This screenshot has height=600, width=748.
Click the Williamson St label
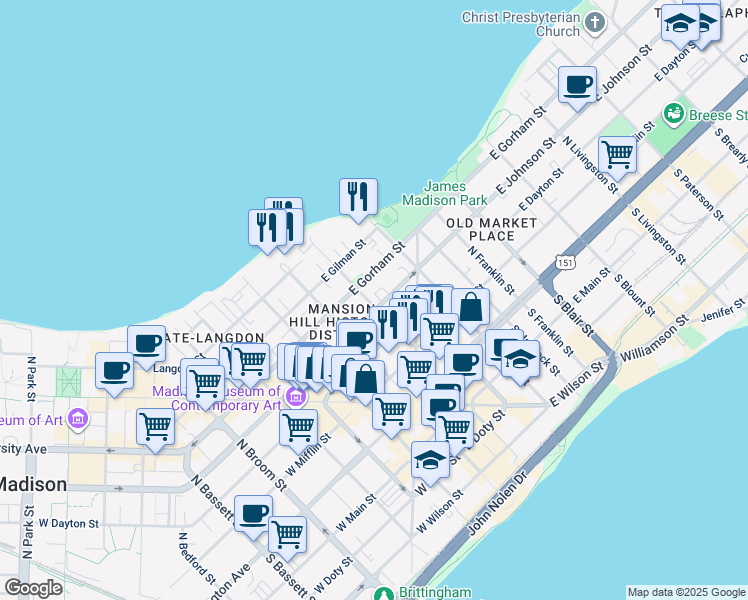653,338
